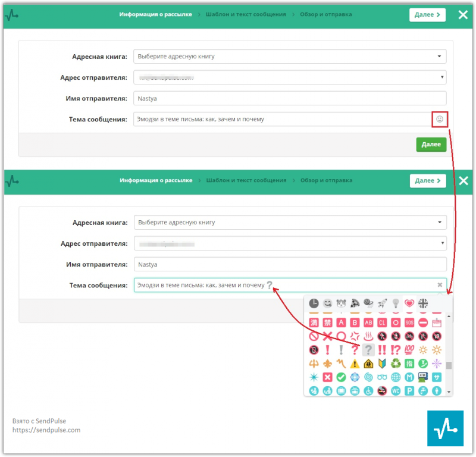
Task: Choose the SOS emoji
Action: tap(409, 323)
